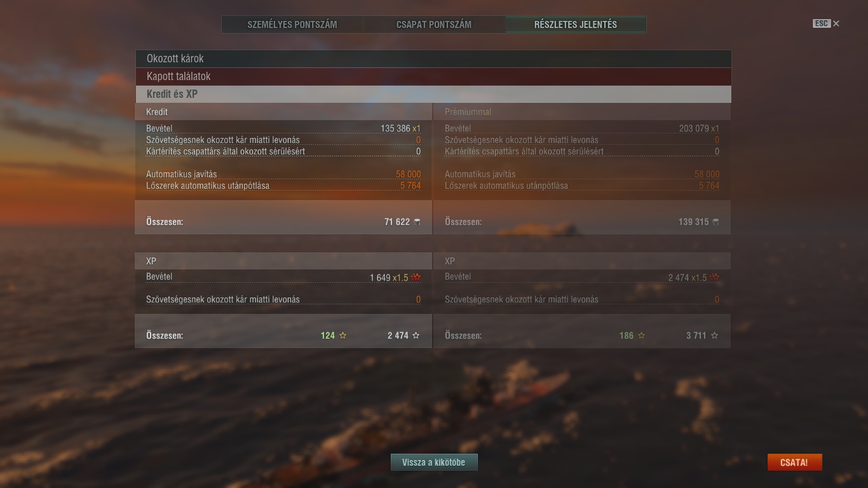Click the Lőszerek automatikus utánpótlása row
Screen dimensions: 868x488
(283, 186)
